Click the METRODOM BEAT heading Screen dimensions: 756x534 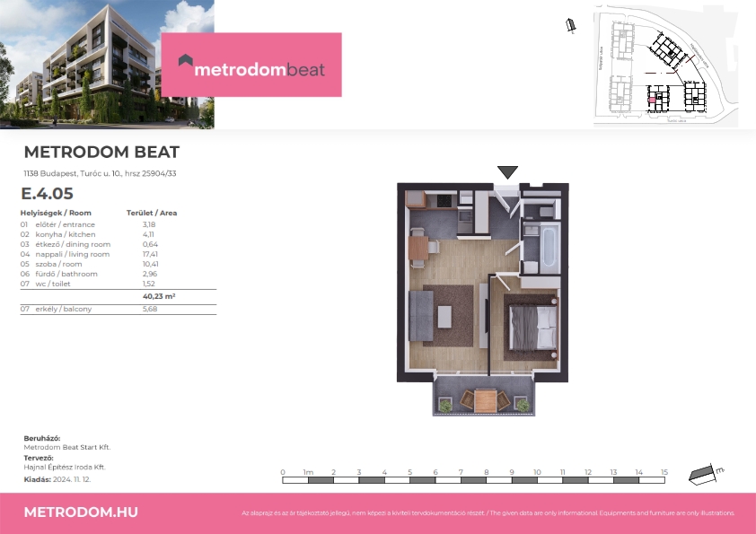[x=101, y=152]
